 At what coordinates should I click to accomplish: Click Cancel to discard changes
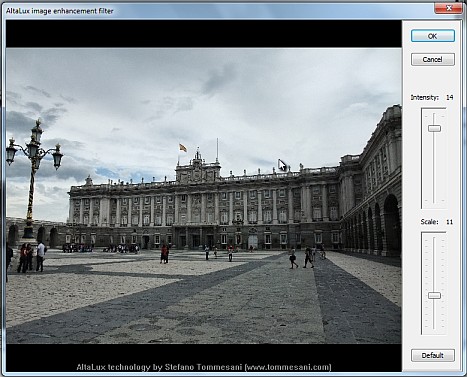pyautogui.click(x=433, y=59)
